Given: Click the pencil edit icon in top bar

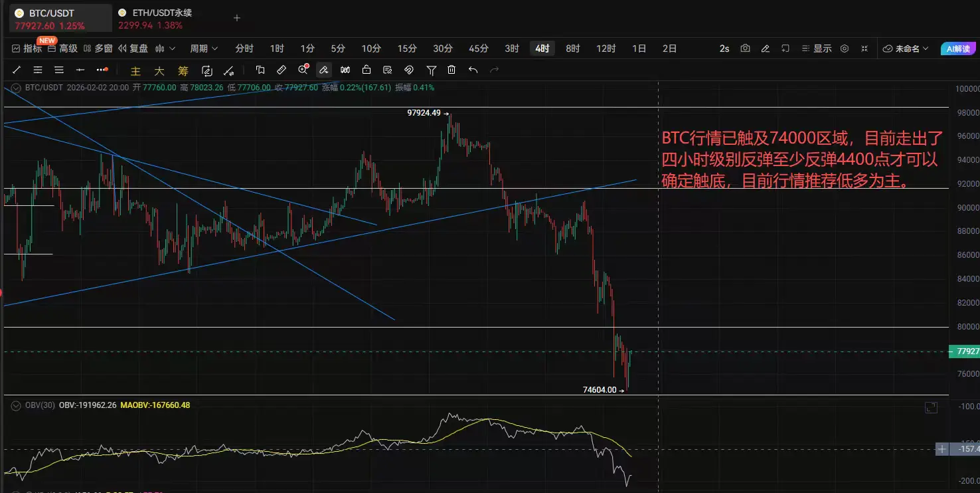Looking at the screenshot, I should [766, 49].
